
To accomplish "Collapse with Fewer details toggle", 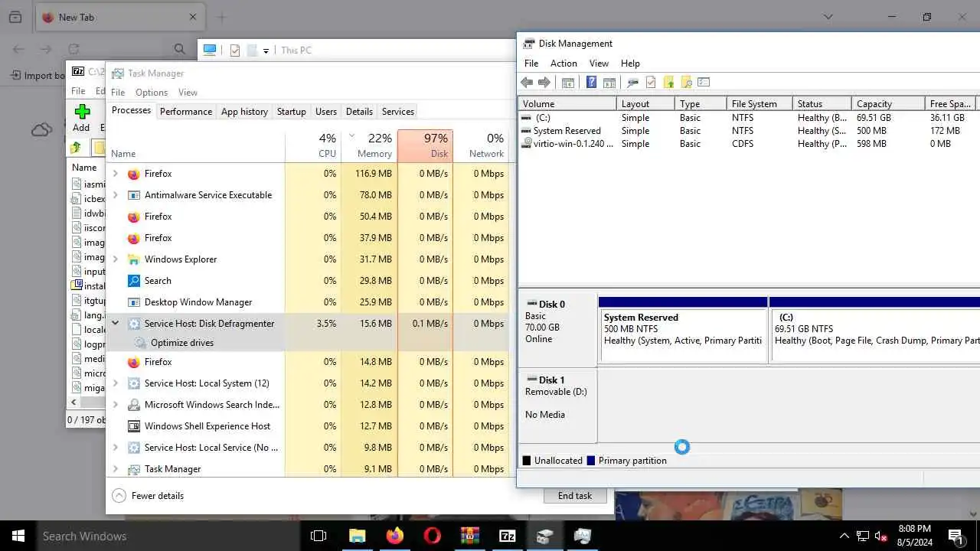I will 149,496.
